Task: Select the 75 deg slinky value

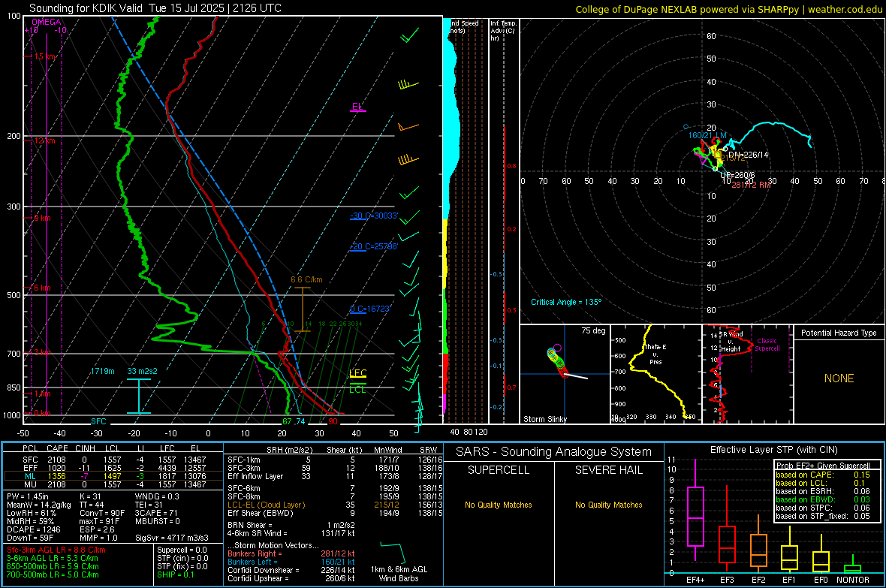Action: click(593, 330)
